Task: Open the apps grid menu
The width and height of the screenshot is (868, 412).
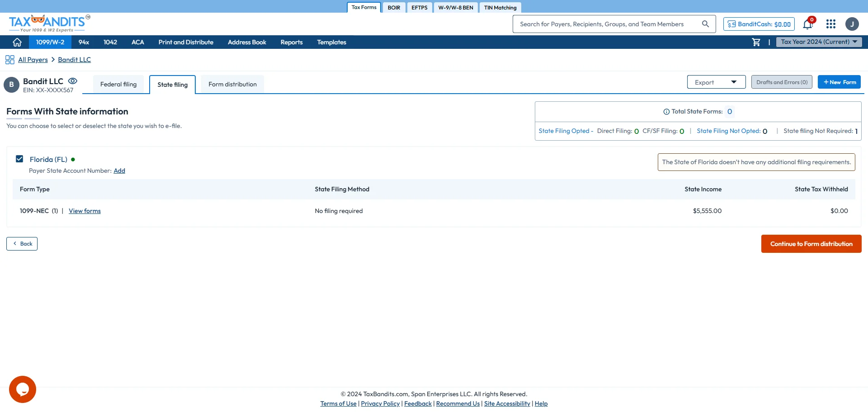Action: [831, 24]
